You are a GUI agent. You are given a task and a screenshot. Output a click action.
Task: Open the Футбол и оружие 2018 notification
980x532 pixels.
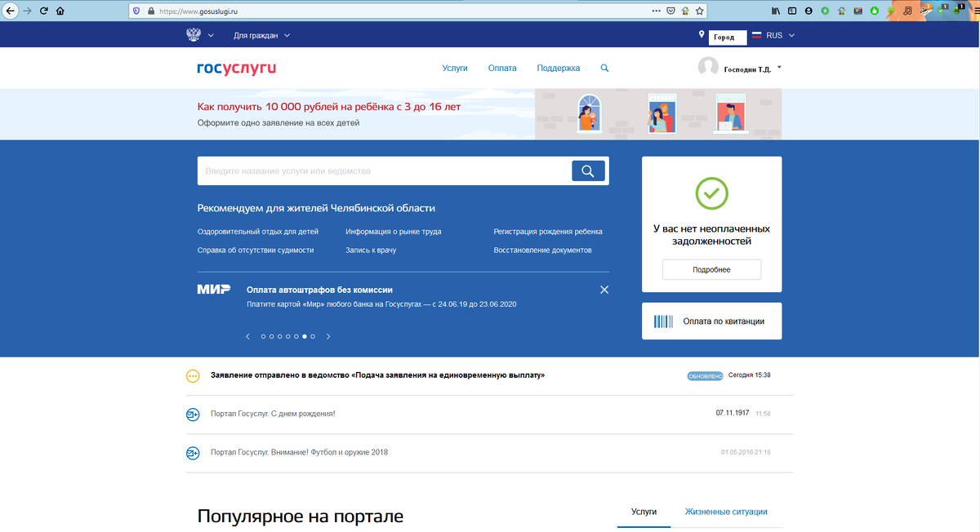299,452
